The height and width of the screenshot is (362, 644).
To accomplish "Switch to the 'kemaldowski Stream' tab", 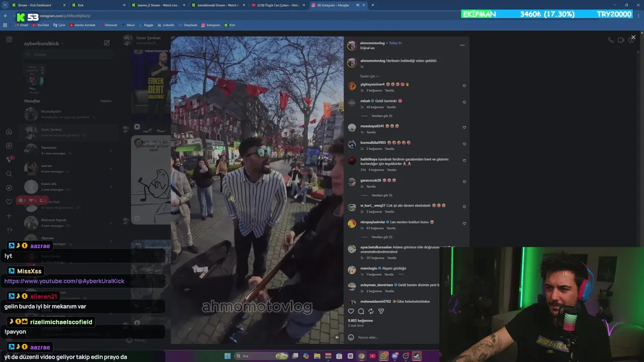I will 219,5.
